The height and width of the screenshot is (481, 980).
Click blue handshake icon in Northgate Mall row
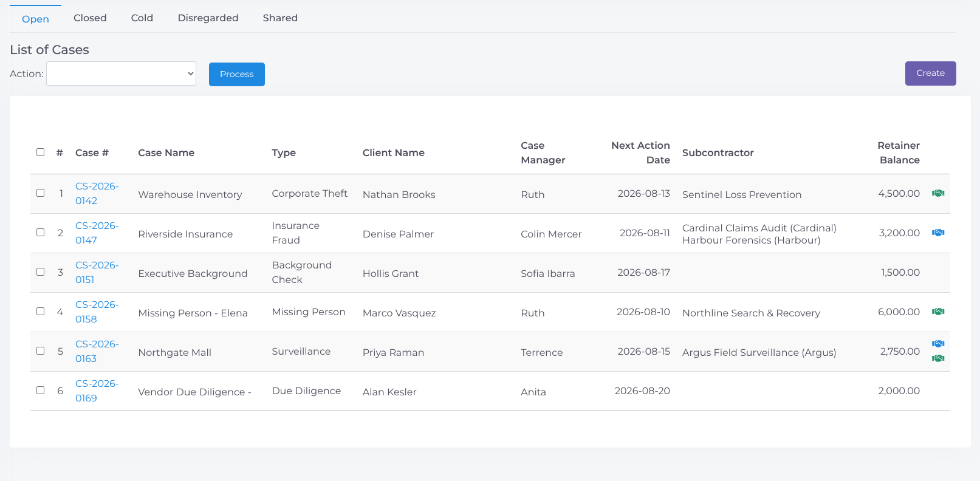point(938,344)
